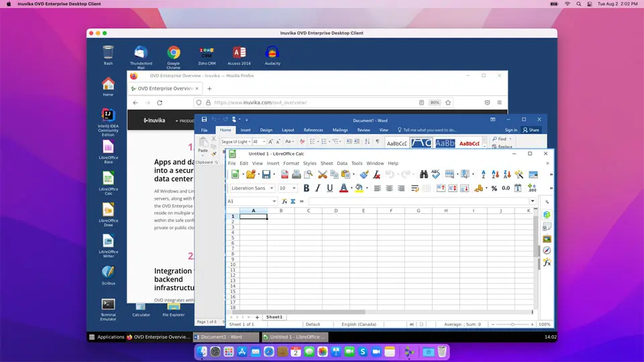Adjust the Calc zoom slider in status bar
The image size is (644, 362).
[512, 324]
